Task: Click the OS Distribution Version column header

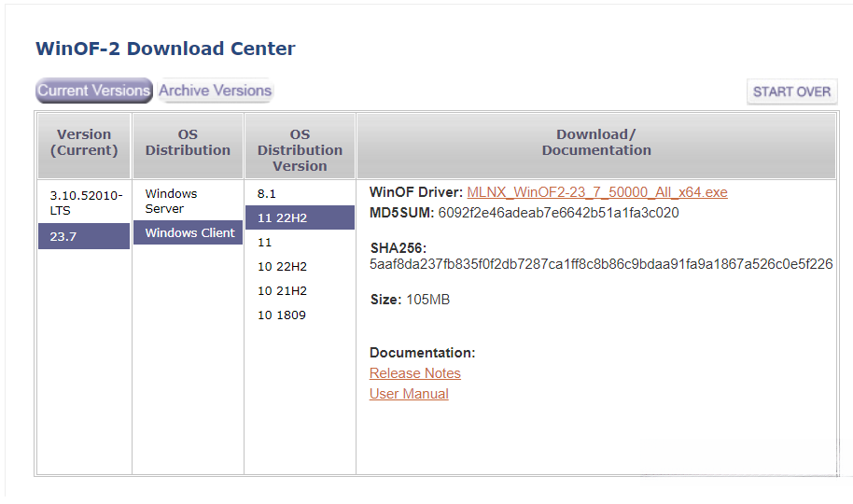Action: 300,146
